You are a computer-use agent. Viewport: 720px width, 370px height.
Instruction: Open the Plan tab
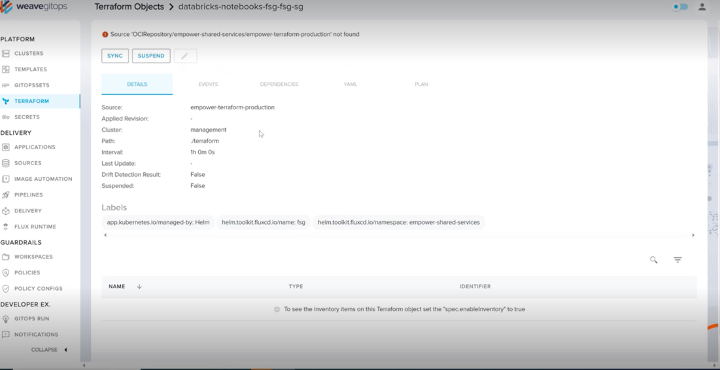point(422,84)
